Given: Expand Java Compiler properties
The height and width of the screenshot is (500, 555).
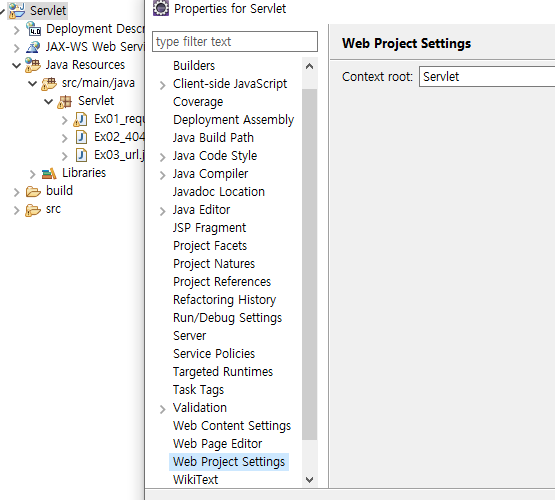Looking at the screenshot, I should pyautogui.click(x=162, y=175).
